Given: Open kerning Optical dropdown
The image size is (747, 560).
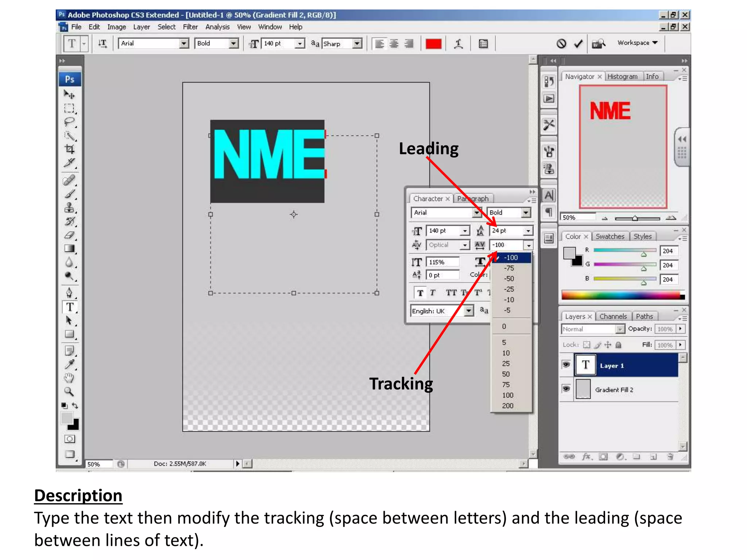Looking at the screenshot, I should pyautogui.click(x=464, y=245).
